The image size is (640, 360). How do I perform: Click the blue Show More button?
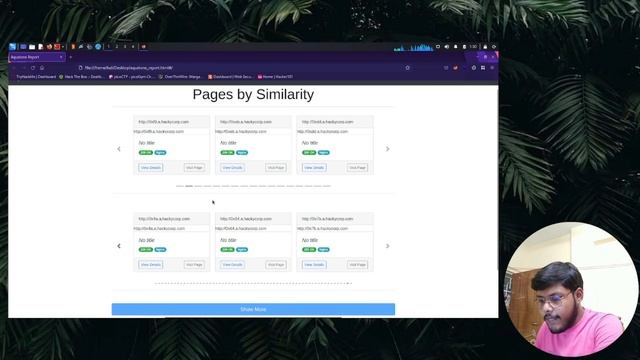pos(253,309)
